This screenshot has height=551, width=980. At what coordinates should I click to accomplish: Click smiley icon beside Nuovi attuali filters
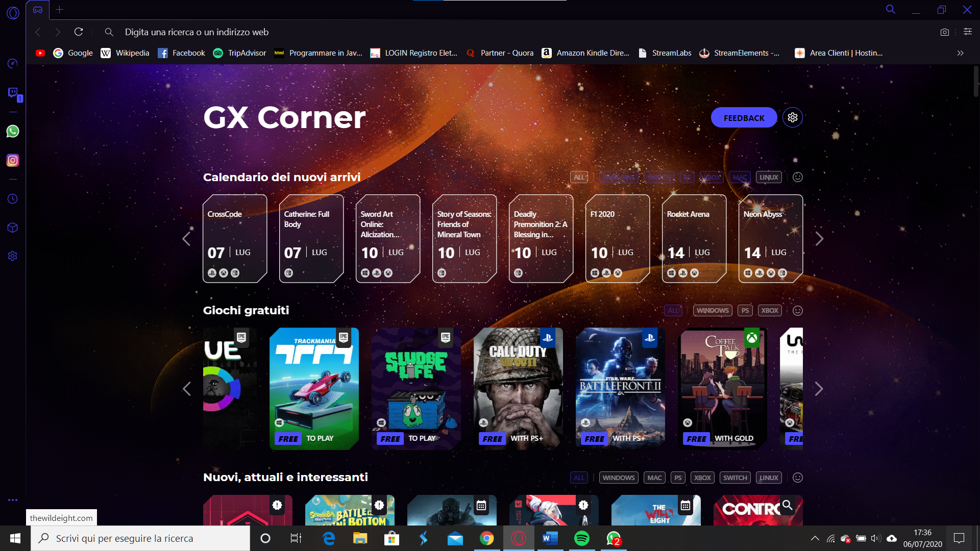pos(798,478)
